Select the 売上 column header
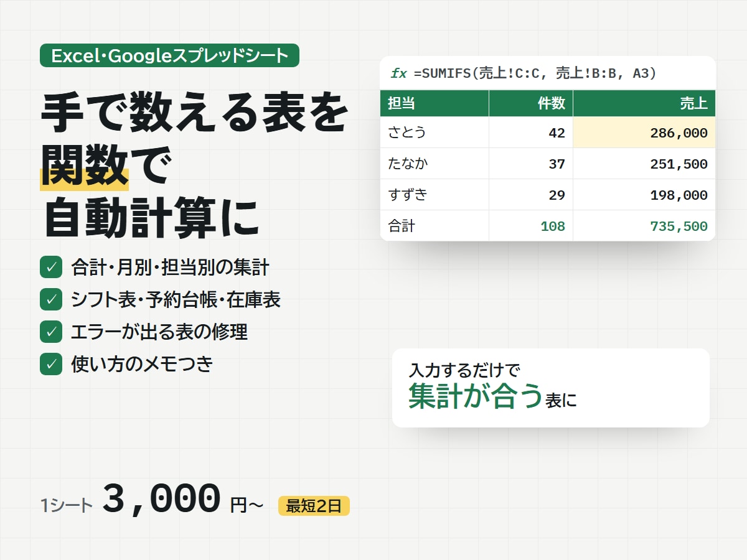This screenshot has width=747, height=560. pyautogui.click(x=644, y=103)
